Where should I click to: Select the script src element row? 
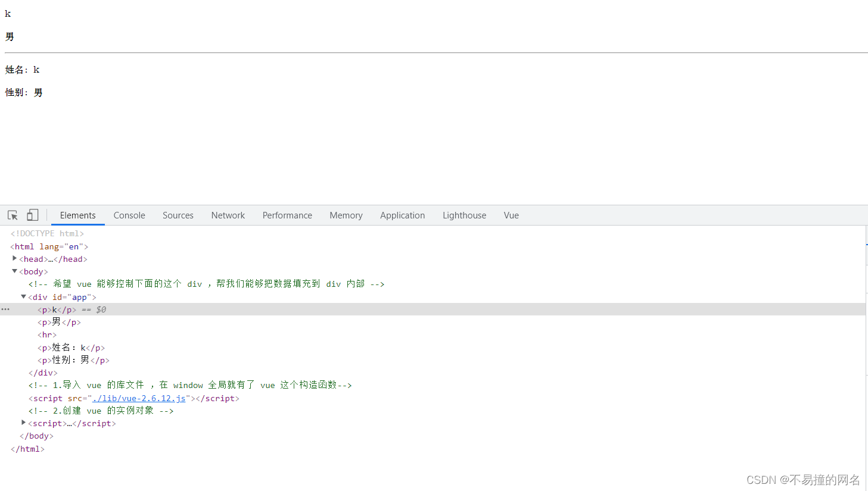(x=133, y=398)
